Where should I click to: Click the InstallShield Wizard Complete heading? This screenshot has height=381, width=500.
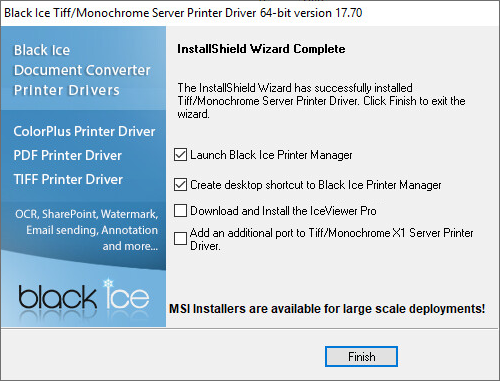point(261,49)
